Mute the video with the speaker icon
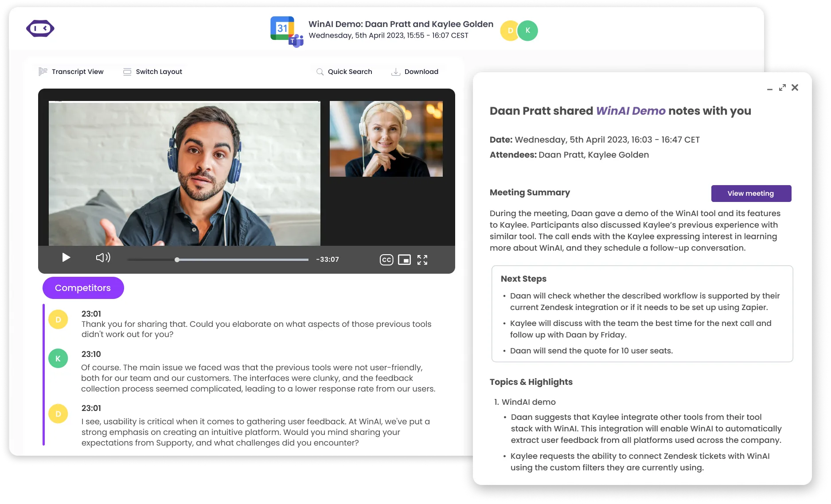 pos(103,258)
